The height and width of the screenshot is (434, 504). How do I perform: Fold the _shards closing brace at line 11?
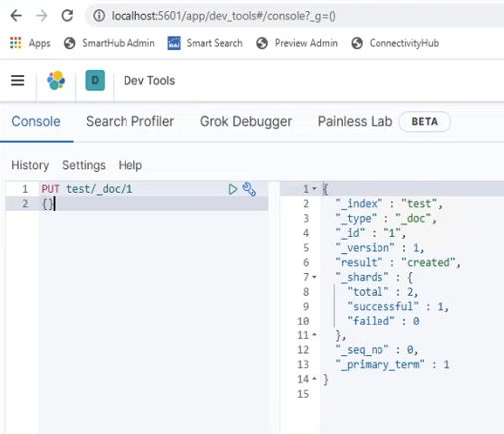(314, 335)
